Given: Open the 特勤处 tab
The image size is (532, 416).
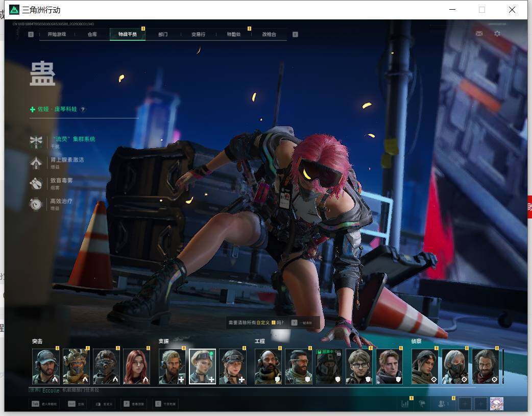Looking at the screenshot, I should coord(234,34).
